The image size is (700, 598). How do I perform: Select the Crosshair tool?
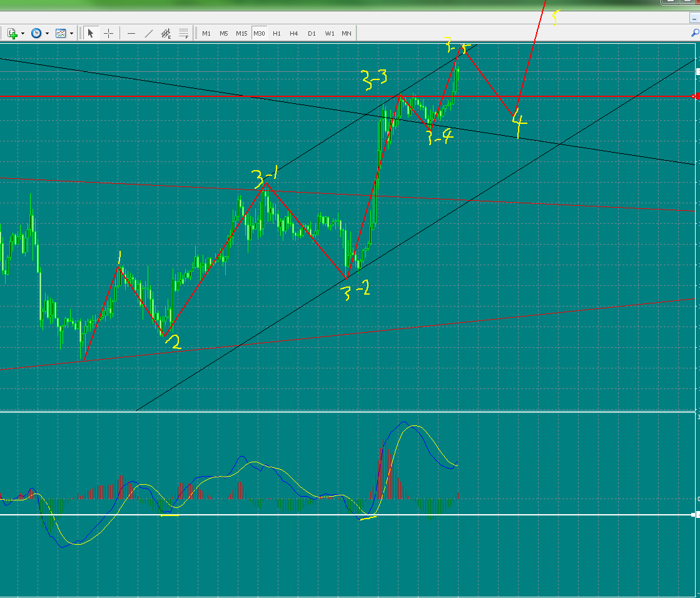pyautogui.click(x=108, y=34)
